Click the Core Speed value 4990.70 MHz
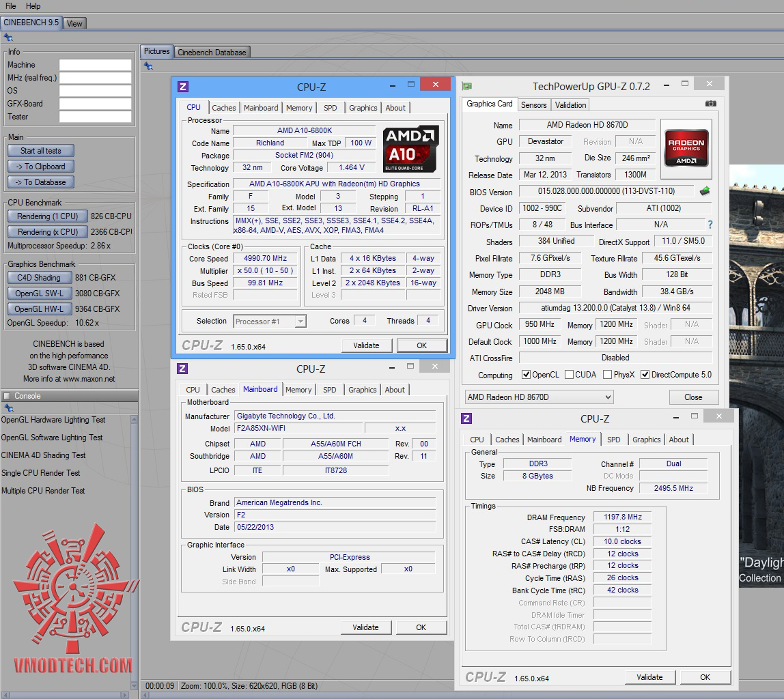This screenshot has height=699, width=784. pyautogui.click(x=265, y=258)
